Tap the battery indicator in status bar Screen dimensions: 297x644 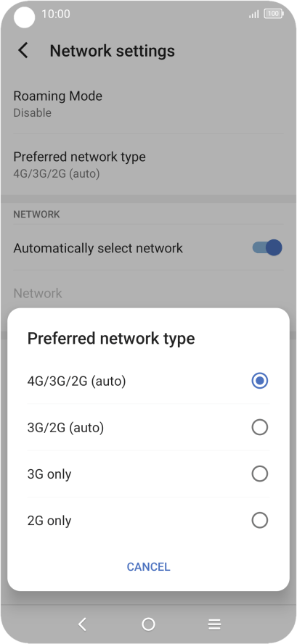274,14
